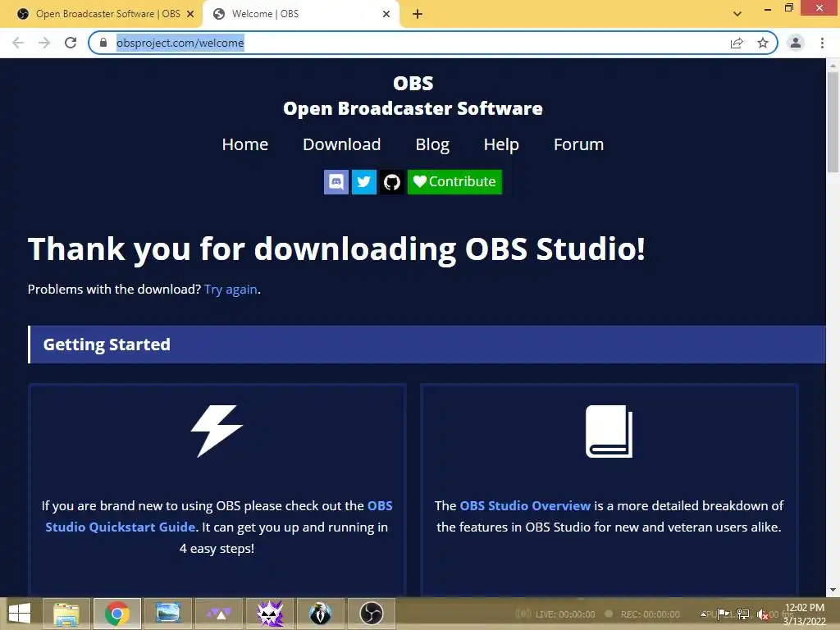Maximize the Chrome window
This screenshot has height=630, width=840.
(x=788, y=8)
